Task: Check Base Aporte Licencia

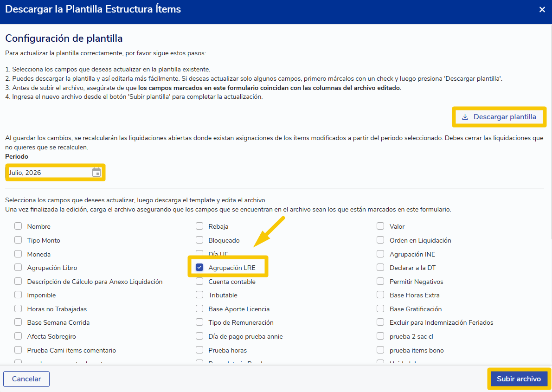Action: tap(199, 308)
